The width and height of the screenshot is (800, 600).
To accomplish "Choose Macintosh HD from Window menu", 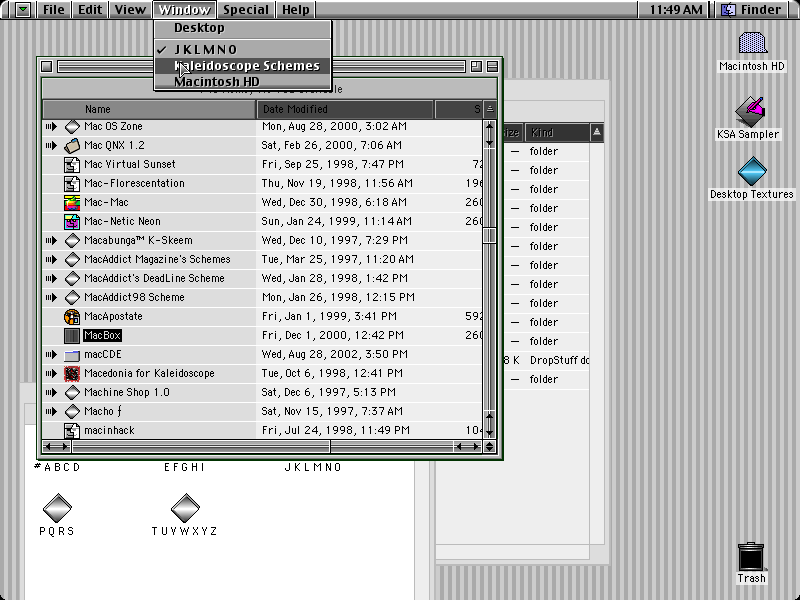I will pyautogui.click(x=242, y=82).
